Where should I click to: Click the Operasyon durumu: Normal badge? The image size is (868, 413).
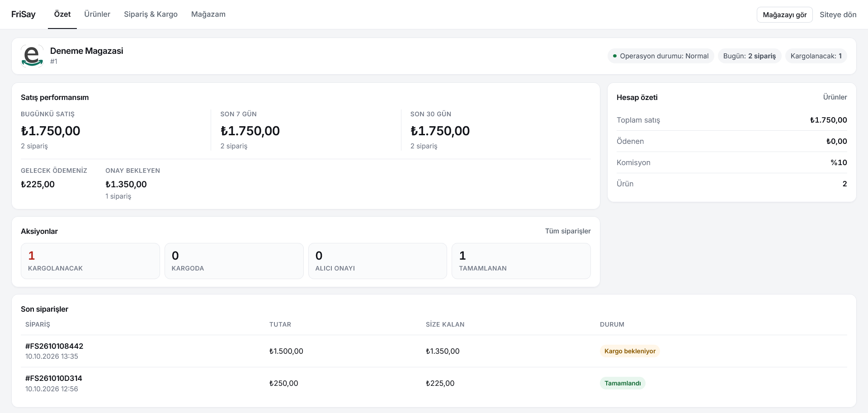point(661,56)
